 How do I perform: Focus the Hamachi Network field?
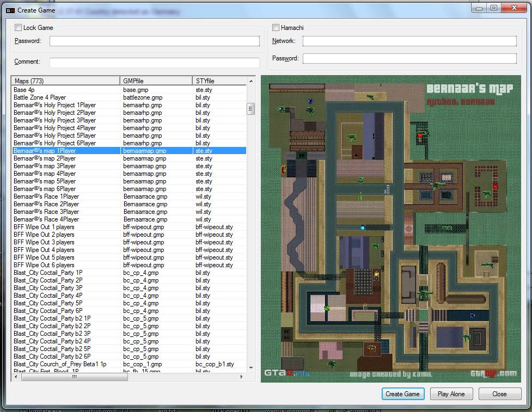coord(409,41)
